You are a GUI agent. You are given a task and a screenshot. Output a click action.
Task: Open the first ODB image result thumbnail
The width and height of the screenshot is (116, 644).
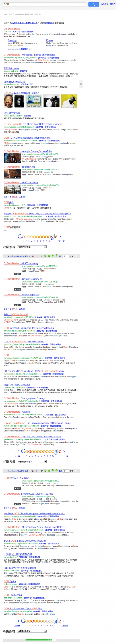[9, 101]
